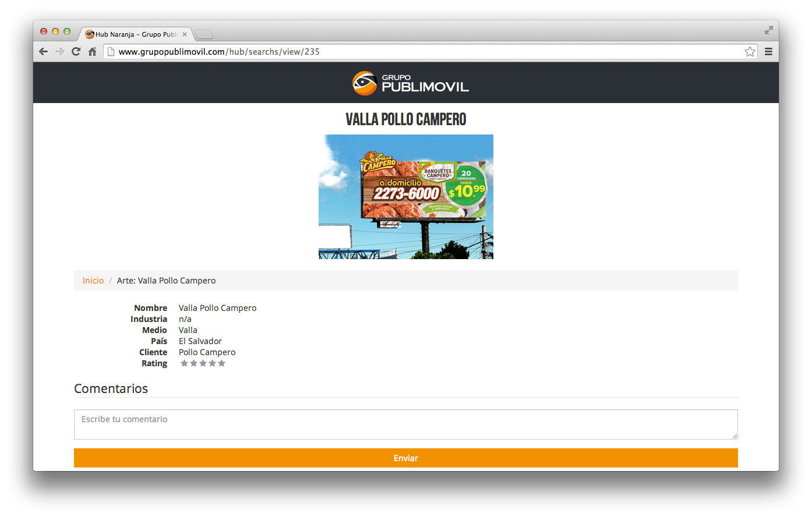Click the Comentarios heading

tap(111, 388)
